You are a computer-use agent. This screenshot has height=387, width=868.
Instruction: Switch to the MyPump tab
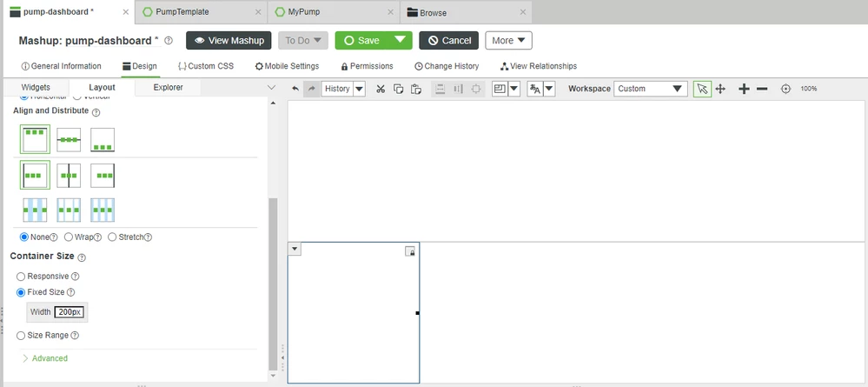tap(304, 11)
